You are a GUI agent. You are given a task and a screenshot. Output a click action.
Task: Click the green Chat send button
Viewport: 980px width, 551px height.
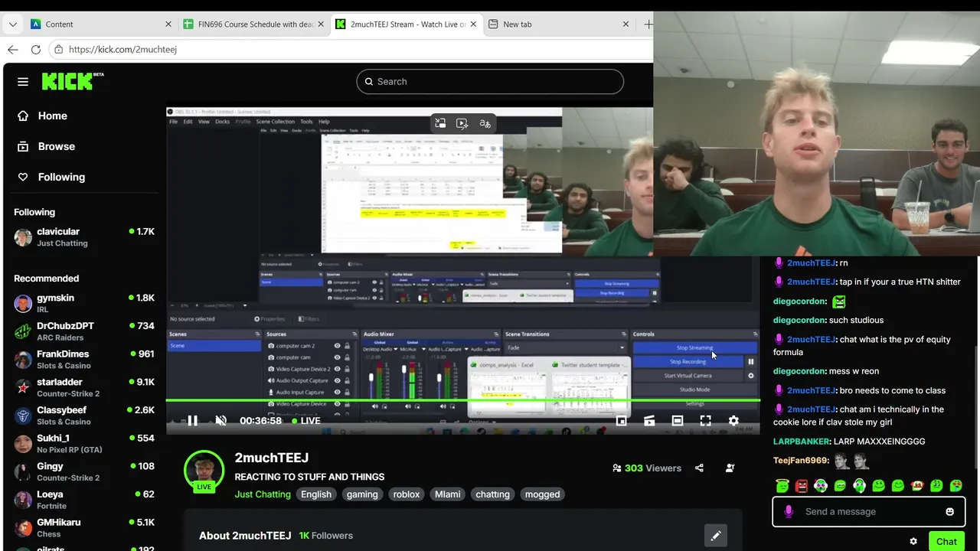[x=946, y=541]
